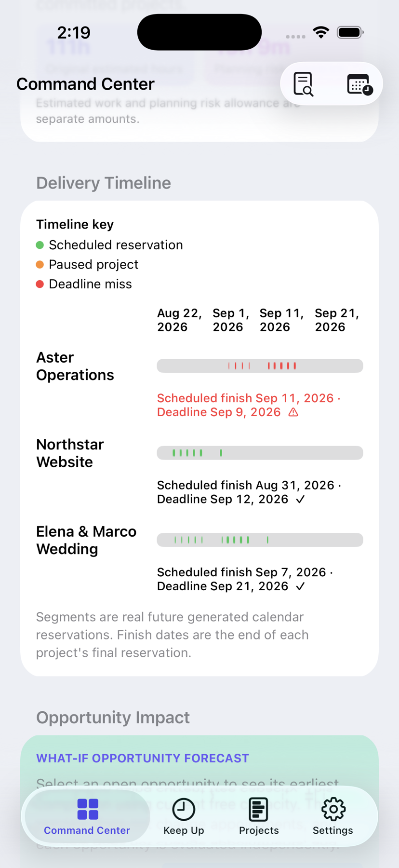Tap the orange Paused project legend dot
This screenshot has width=399, height=868.
tap(40, 264)
